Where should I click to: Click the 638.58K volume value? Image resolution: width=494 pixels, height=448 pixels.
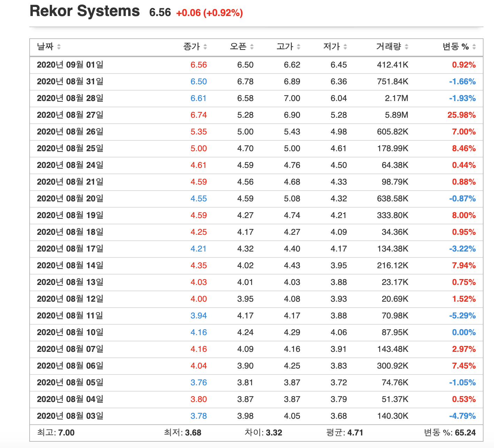coord(393,199)
